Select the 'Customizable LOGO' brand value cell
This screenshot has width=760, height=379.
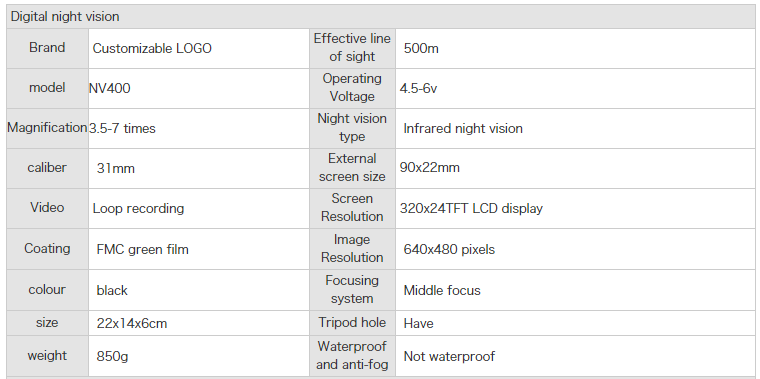(199, 48)
